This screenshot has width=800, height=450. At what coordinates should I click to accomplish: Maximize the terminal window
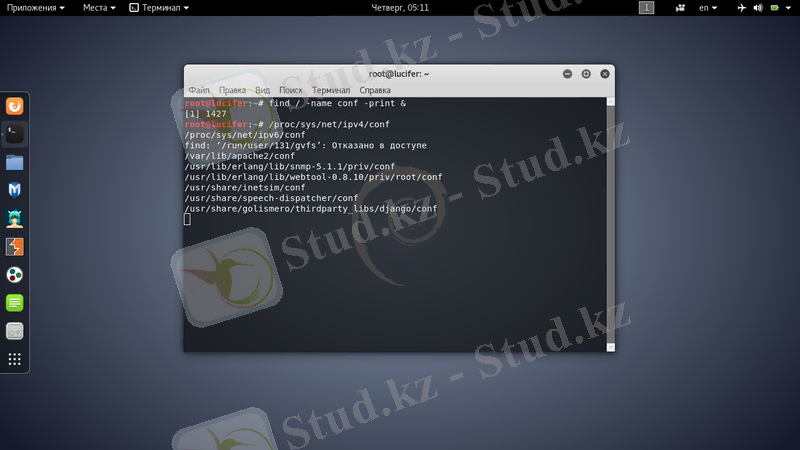coord(586,74)
